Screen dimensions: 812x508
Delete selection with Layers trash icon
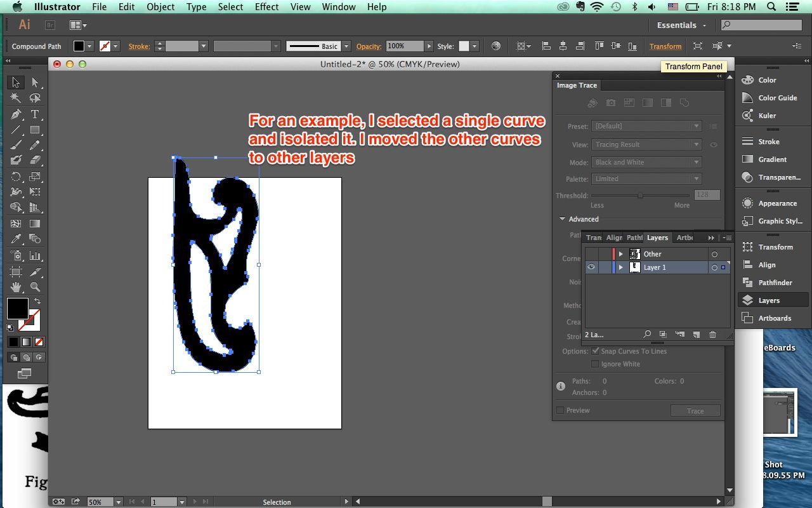712,335
